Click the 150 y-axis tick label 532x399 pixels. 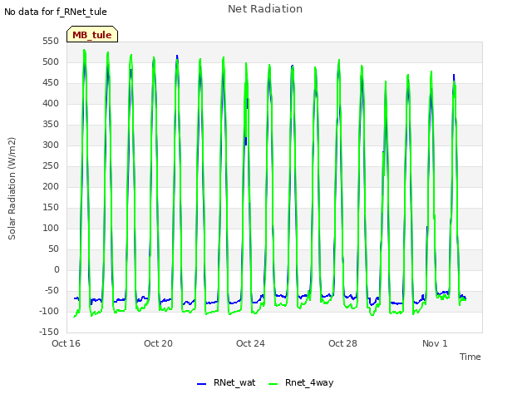51,208
